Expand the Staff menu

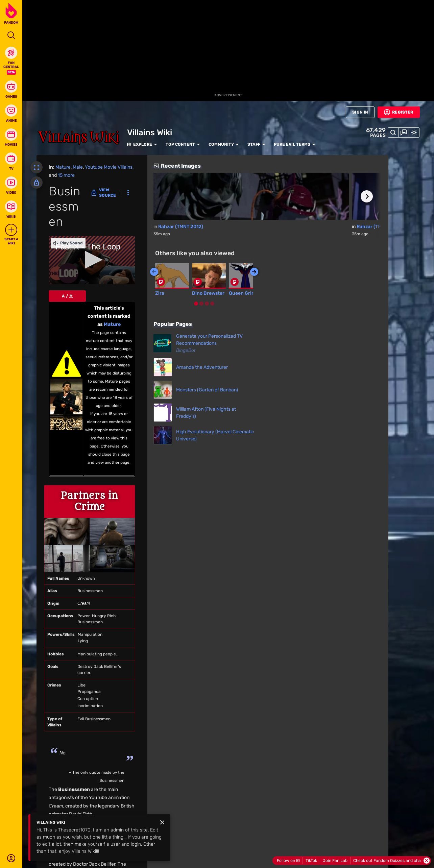click(256, 144)
